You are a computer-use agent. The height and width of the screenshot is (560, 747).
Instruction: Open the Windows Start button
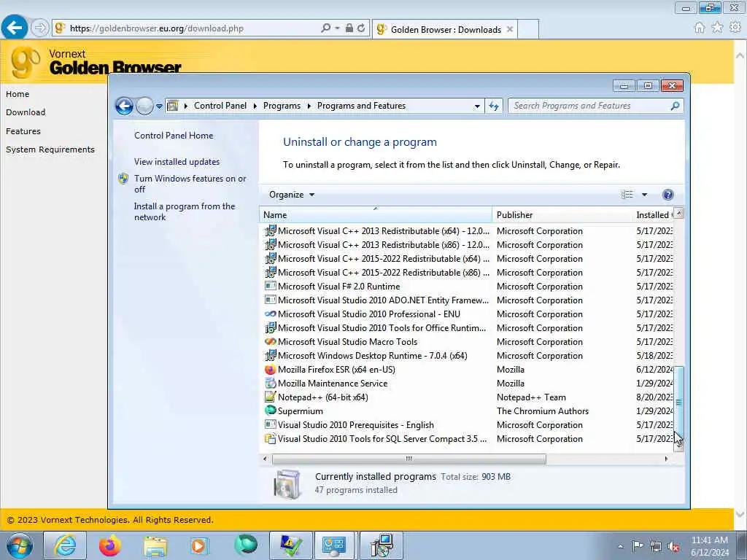[x=20, y=545]
